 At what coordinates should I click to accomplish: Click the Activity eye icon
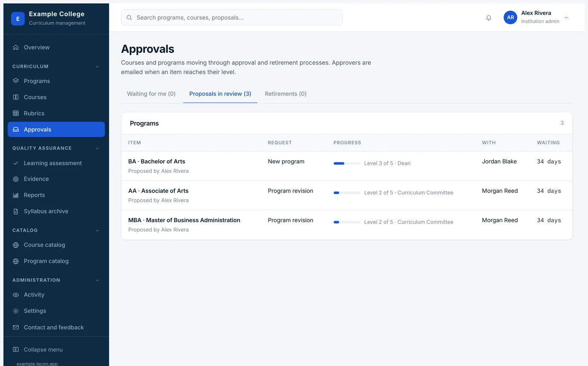16,295
